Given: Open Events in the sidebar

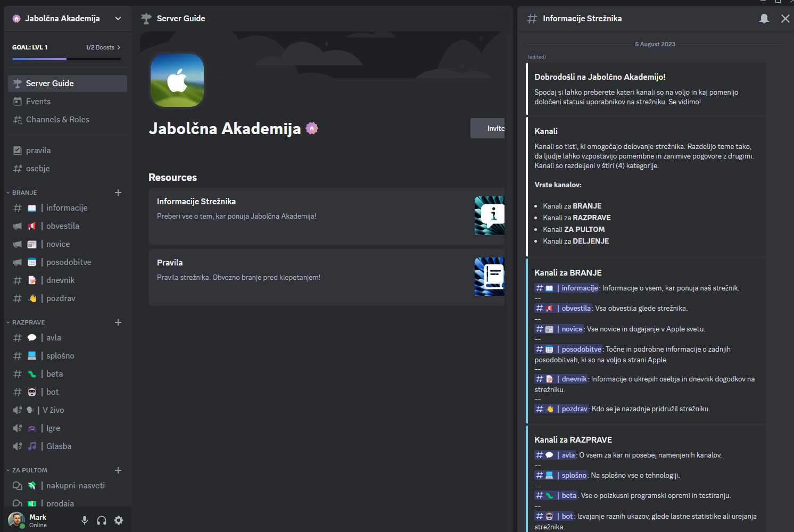Looking at the screenshot, I should [68, 102].
